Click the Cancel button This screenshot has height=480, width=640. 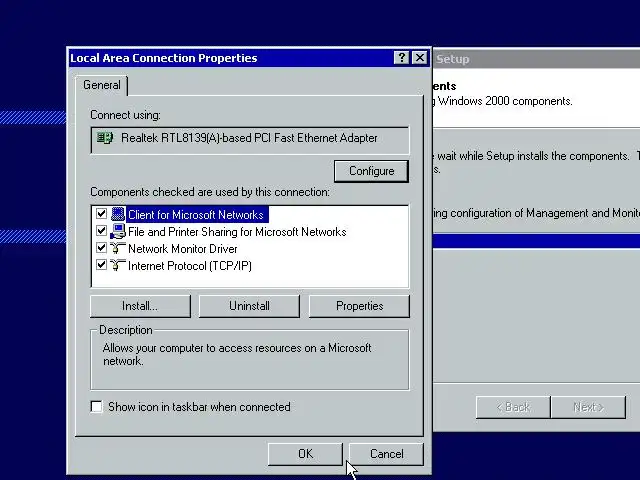(x=386, y=454)
